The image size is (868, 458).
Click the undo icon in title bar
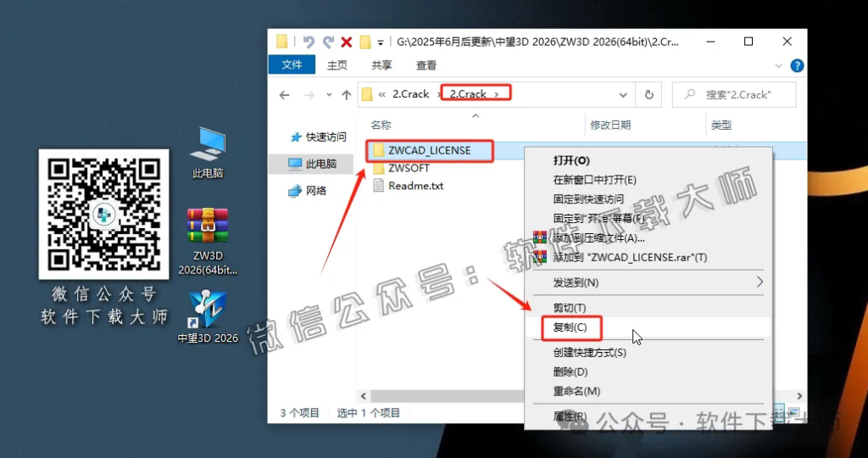point(309,42)
